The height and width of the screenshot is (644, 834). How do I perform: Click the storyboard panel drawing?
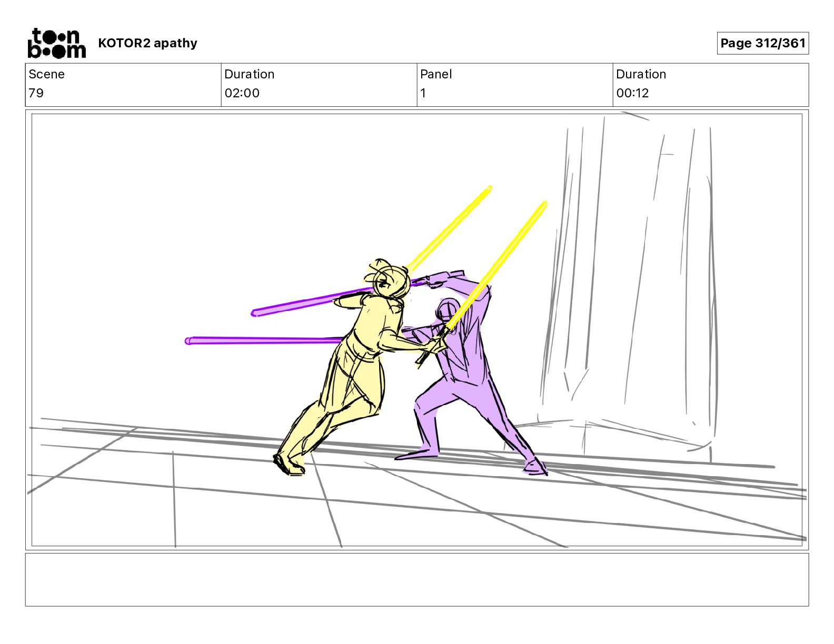[417, 330]
